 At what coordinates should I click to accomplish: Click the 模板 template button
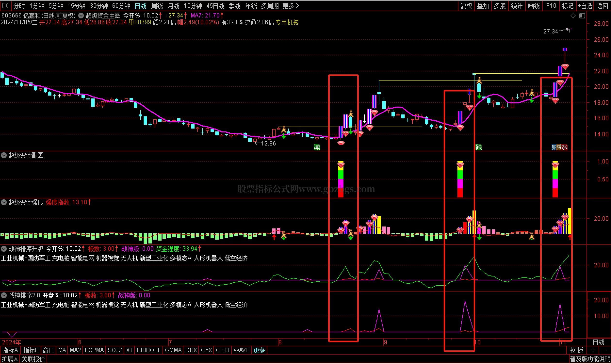pyautogui.click(x=576, y=350)
